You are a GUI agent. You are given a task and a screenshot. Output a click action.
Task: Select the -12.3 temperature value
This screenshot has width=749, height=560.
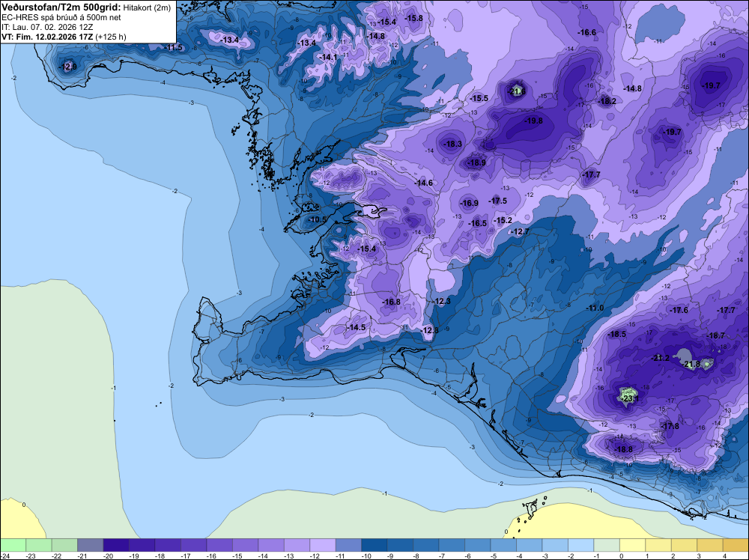[x=442, y=301]
